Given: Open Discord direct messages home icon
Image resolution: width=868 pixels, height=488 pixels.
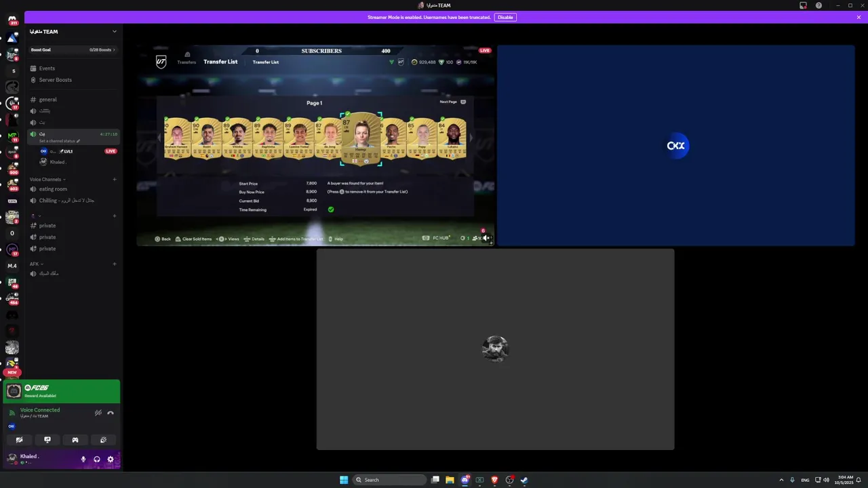Looking at the screenshot, I should [12, 20].
